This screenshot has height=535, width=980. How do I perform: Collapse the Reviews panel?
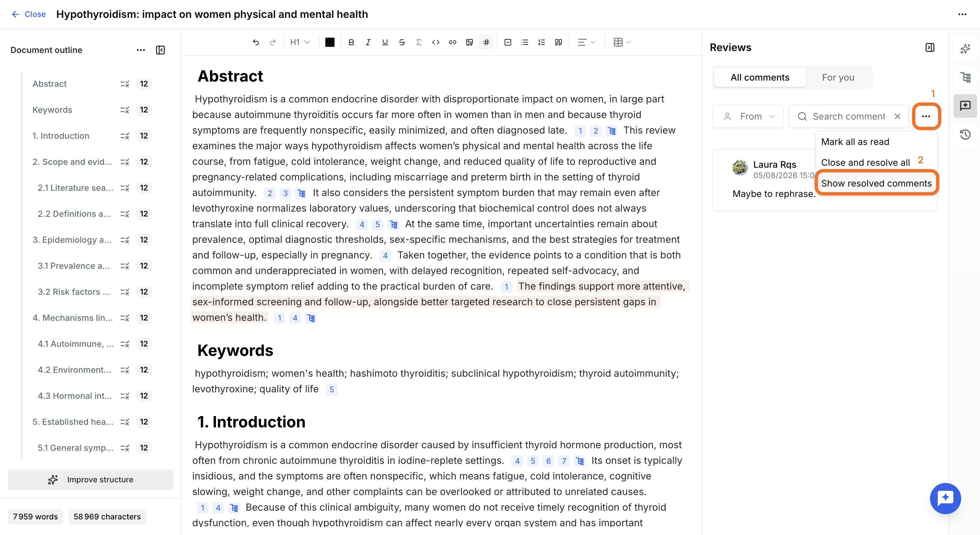coord(930,47)
